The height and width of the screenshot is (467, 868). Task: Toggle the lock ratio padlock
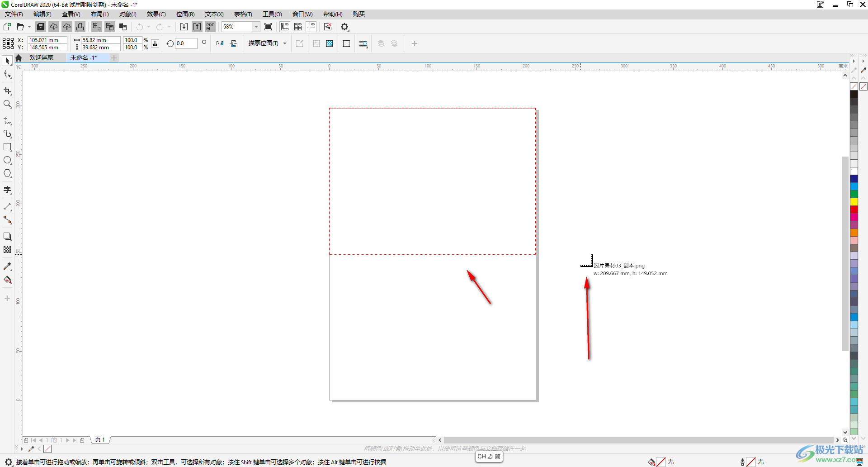point(155,43)
